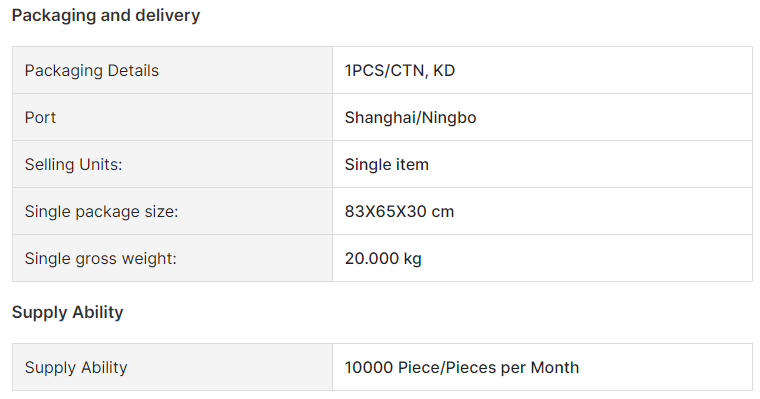Click the cm unit in package size
Viewport: 760px width, 399px height.
(443, 212)
